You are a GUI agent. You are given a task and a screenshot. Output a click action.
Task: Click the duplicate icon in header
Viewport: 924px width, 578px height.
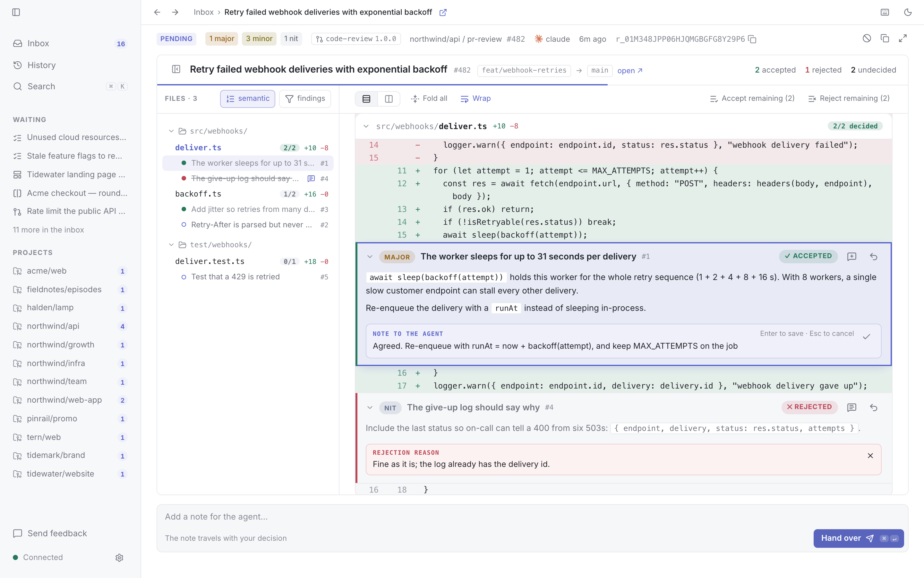[x=885, y=38]
